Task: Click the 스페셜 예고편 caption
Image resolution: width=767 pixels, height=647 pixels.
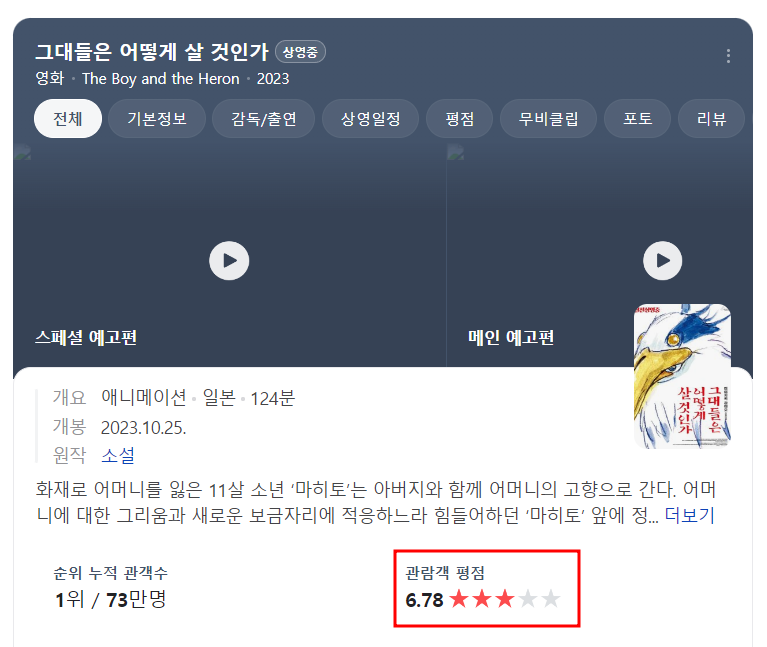Action: click(x=86, y=337)
